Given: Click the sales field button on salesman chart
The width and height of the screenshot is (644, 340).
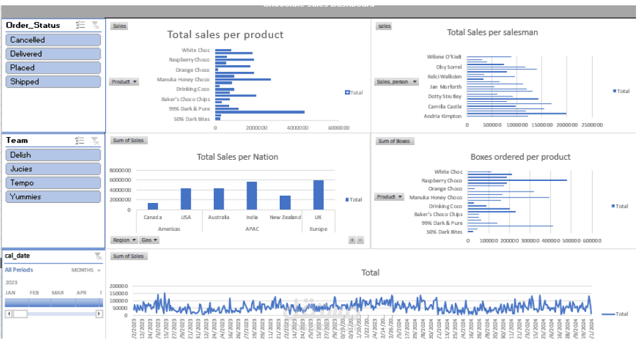Looking at the screenshot, I should tap(384, 26).
